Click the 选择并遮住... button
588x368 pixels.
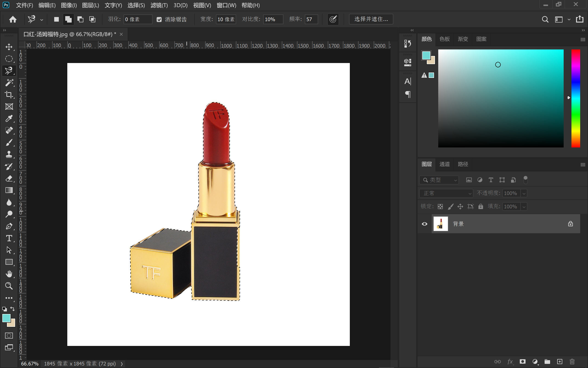coord(371,19)
